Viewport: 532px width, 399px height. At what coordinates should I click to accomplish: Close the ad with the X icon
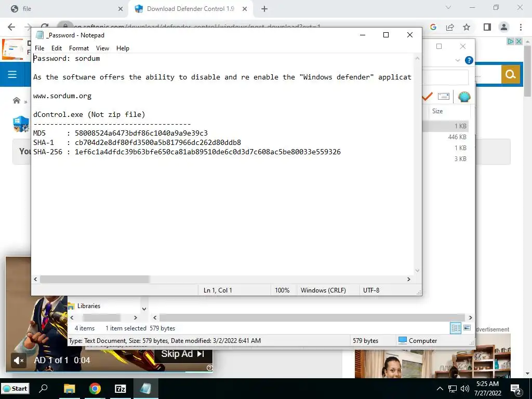point(518,42)
